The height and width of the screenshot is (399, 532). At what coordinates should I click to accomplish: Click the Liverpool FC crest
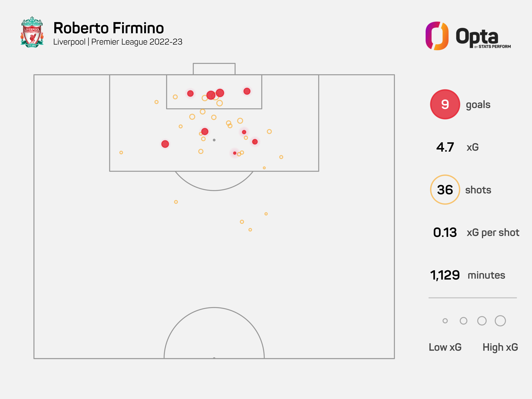(32, 32)
